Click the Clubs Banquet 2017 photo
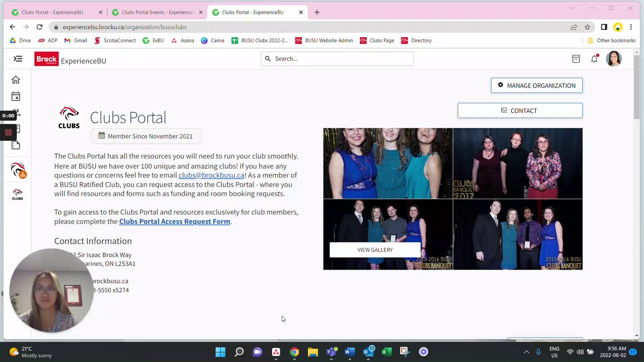Image resolution: width=644 pixels, height=362 pixels. [518, 163]
